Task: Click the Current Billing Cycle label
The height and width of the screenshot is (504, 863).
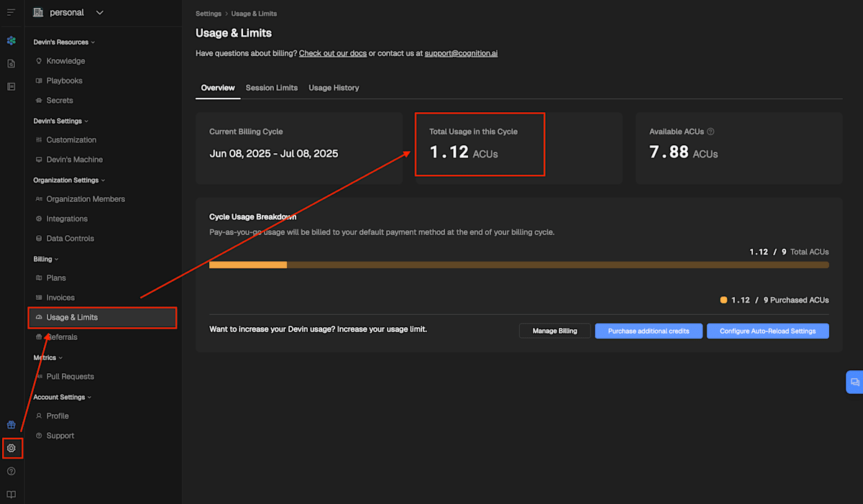Action: tap(246, 132)
